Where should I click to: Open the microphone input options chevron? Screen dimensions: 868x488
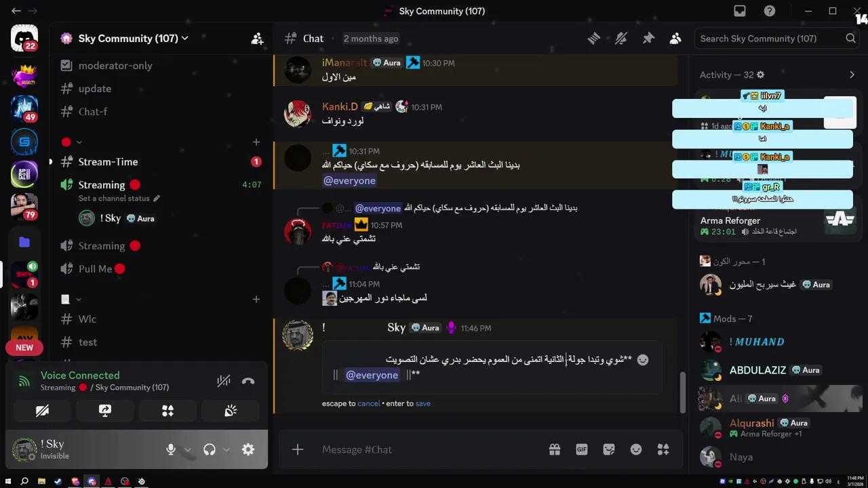[x=188, y=449]
